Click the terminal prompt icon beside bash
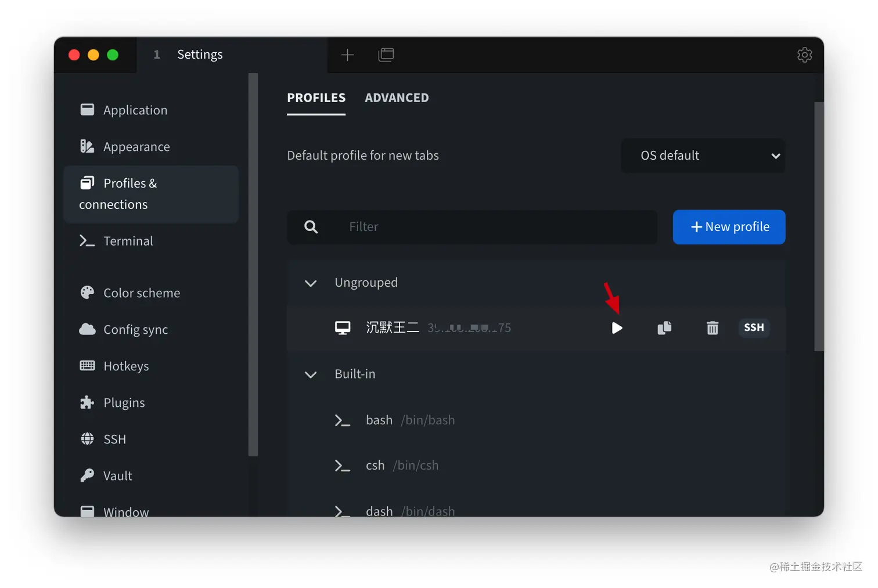Image resolution: width=878 pixels, height=588 pixels. [x=342, y=420]
